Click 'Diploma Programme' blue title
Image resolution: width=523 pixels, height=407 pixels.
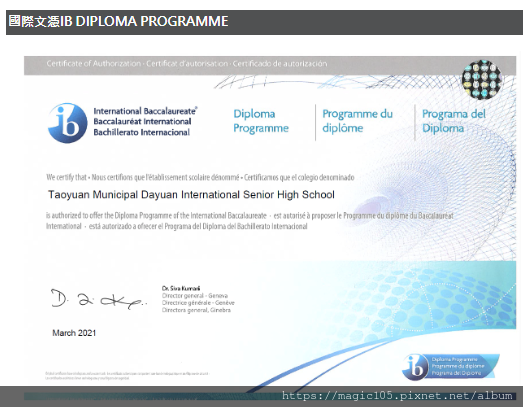click(261, 121)
